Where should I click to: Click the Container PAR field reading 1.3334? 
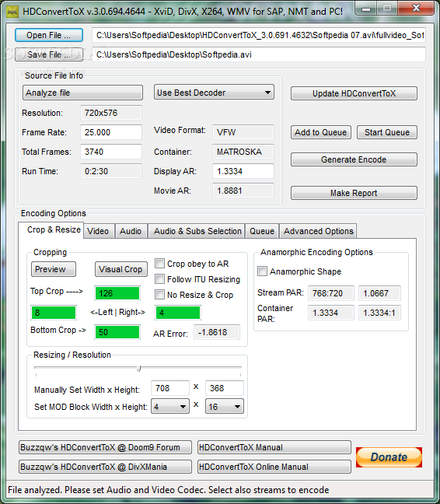[331, 313]
